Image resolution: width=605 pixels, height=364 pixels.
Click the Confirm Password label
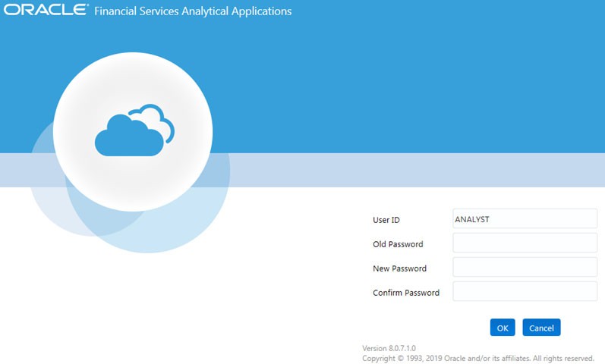click(406, 293)
